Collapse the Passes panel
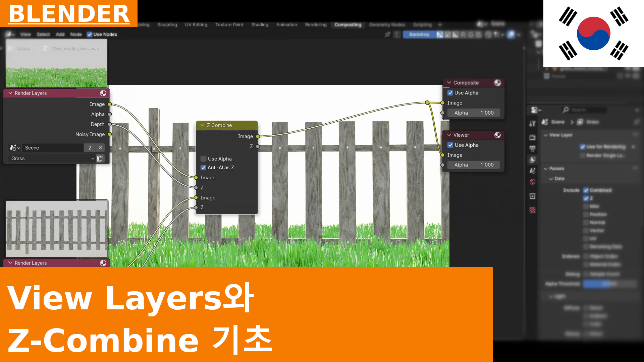 pos(546,169)
